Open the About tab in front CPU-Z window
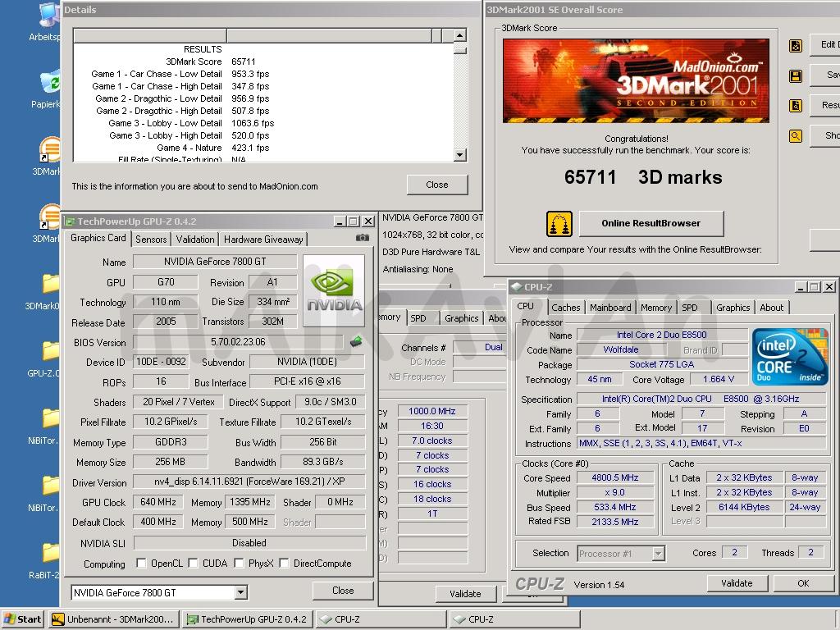The width and height of the screenshot is (840, 630). 771,308
